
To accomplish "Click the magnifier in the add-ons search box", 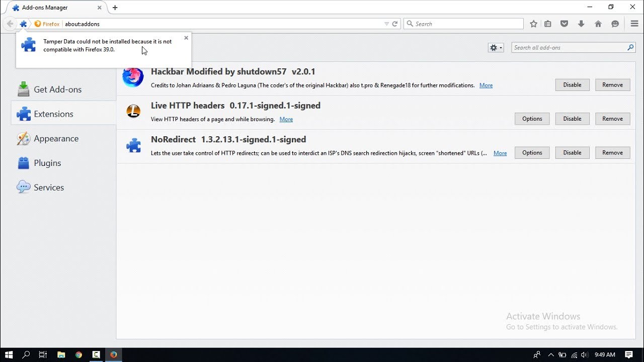I will [x=630, y=47].
